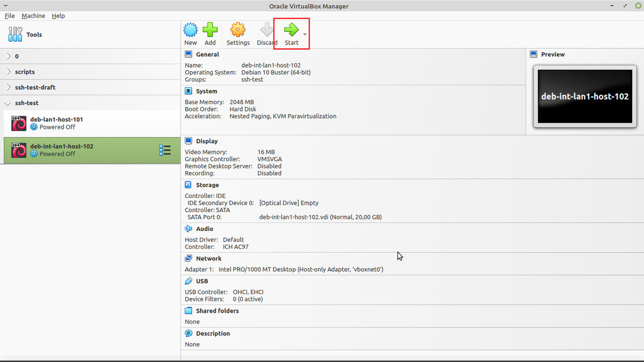Open the Machine menu
The height and width of the screenshot is (362, 644).
pyautogui.click(x=33, y=16)
